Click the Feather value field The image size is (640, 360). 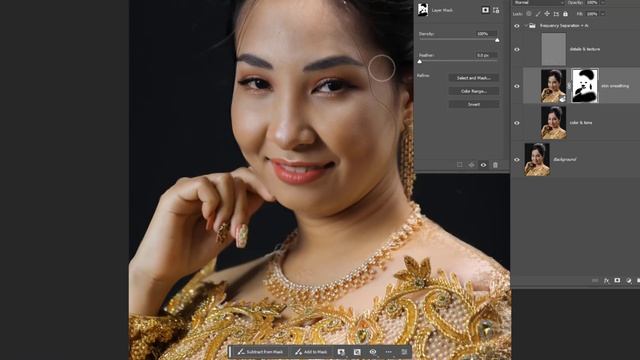click(x=486, y=55)
